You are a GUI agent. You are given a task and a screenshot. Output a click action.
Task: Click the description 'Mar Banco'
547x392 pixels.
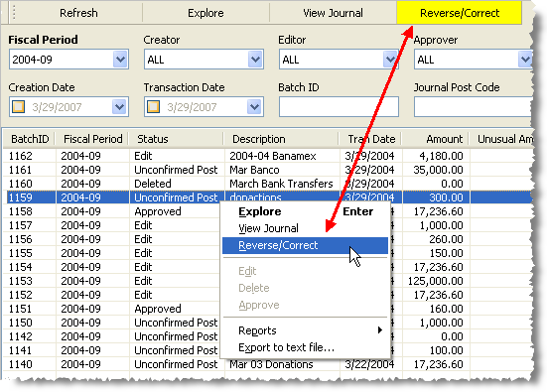click(254, 170)
